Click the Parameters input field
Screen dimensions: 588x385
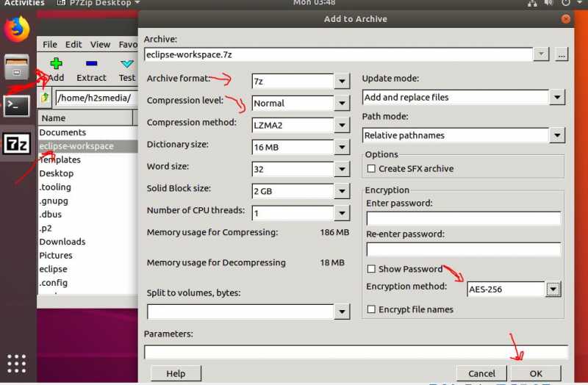point(356,352)
